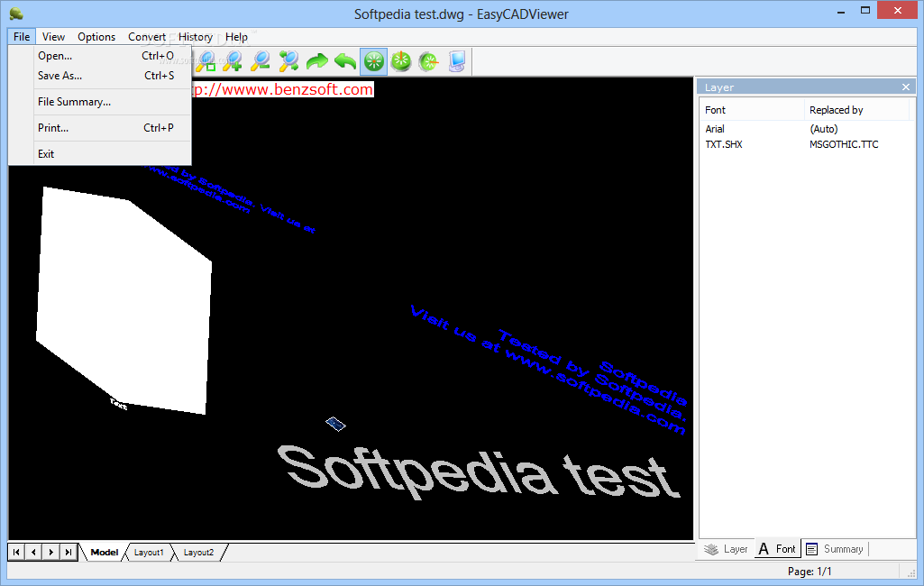The height and width of the screenshot is (586, 924).
Task: Switch to the Model tab
Action: tap(105, 553)
